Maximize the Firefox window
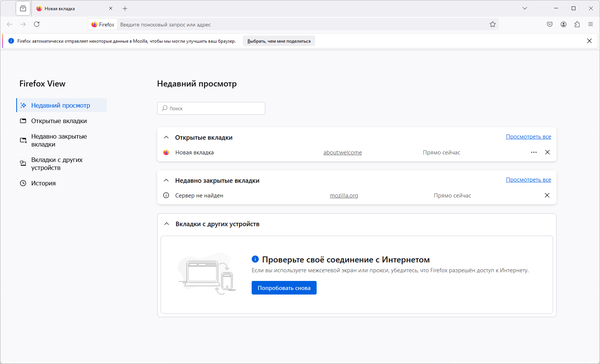The height and width of the screenshot is (364, 600). coord(574,8)
